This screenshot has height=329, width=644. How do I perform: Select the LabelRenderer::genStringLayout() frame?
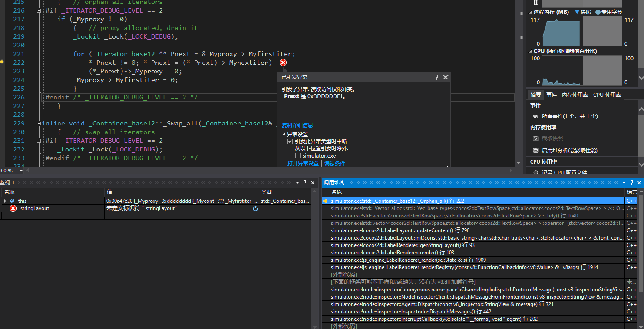point(477,245)
